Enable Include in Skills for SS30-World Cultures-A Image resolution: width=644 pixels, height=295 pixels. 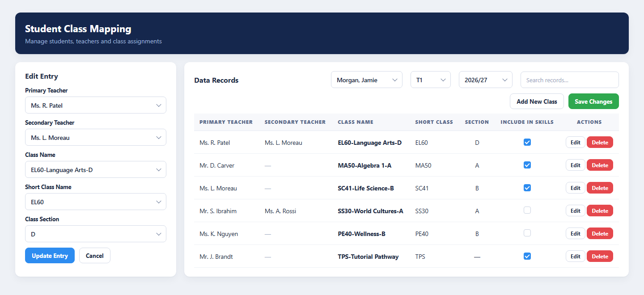527,210
